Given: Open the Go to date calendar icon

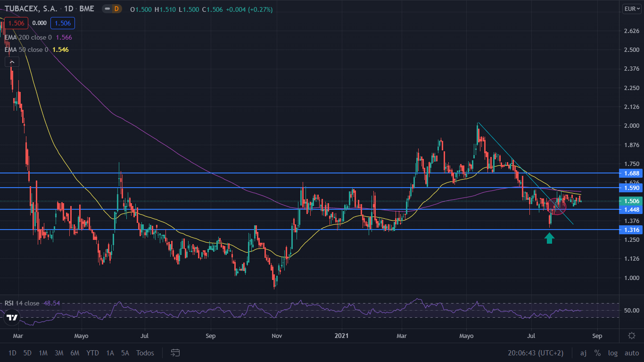Looking at the screenshot, I should (175, 353).
